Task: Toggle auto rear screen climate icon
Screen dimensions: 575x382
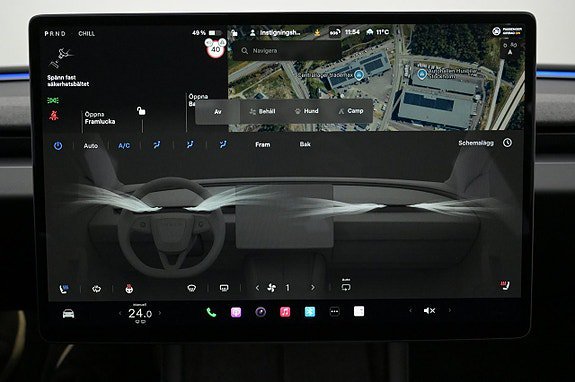Action: click(346, 286)
